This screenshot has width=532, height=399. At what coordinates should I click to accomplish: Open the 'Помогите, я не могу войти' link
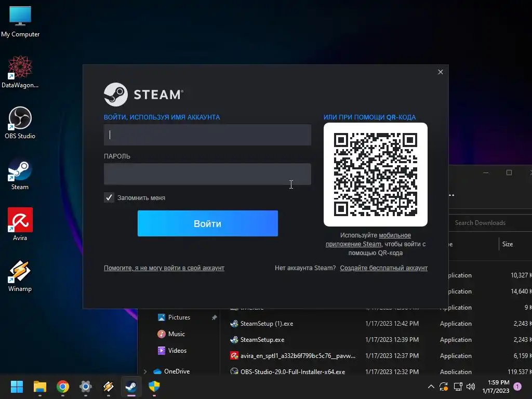point(164,268)
